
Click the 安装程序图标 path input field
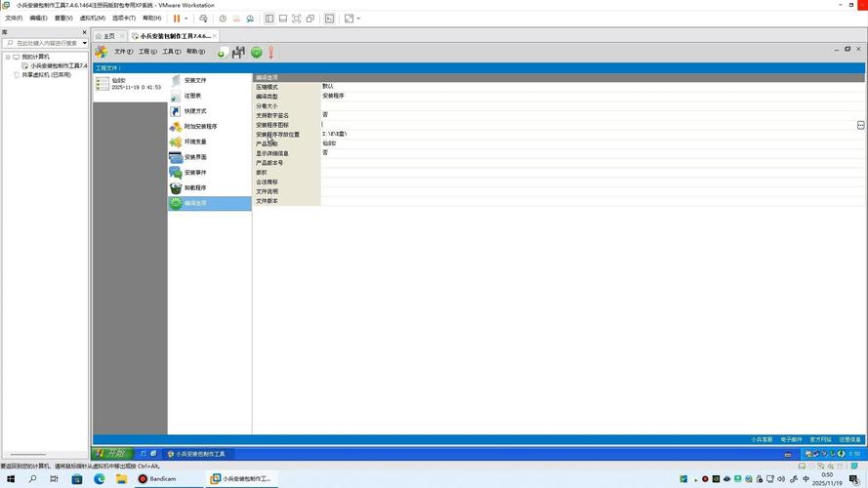pos(589,125)
